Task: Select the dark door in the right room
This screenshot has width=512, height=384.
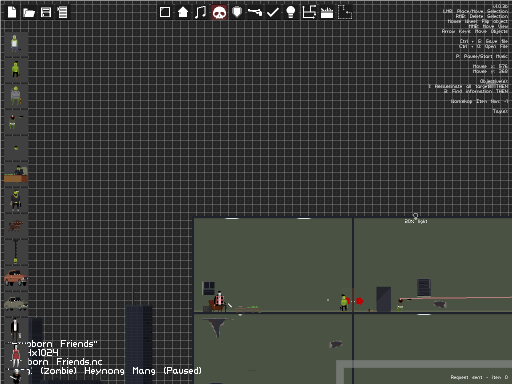Action: point(384,299)
